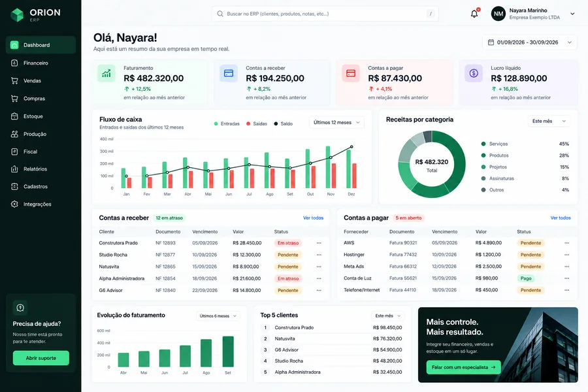Screen dimensions: 588x392
Task: Select Compras in the sidebar
Action: tap(41, 99)
